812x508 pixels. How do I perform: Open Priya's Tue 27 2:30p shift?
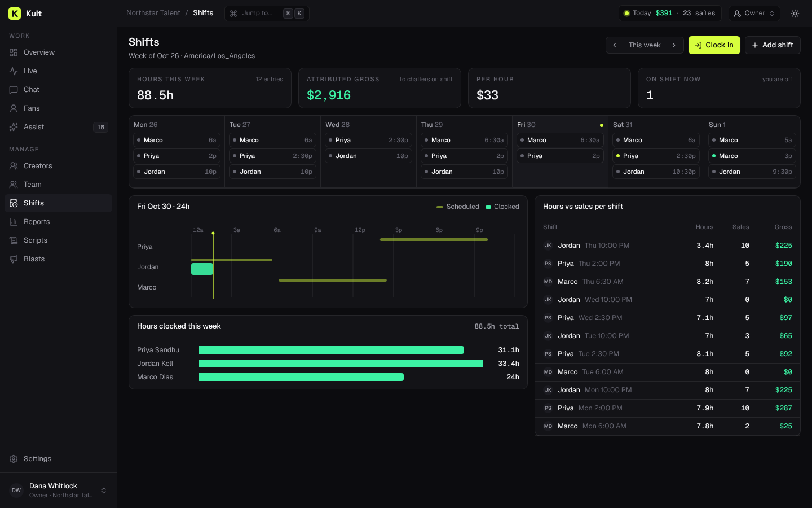click(273, 156)
